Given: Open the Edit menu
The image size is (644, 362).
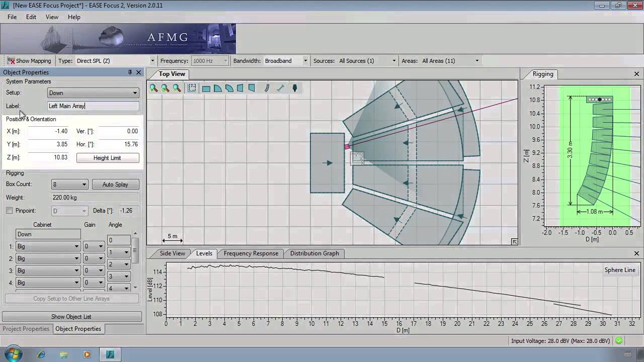Looking at the screenshot, I should (x=31, y=17).
